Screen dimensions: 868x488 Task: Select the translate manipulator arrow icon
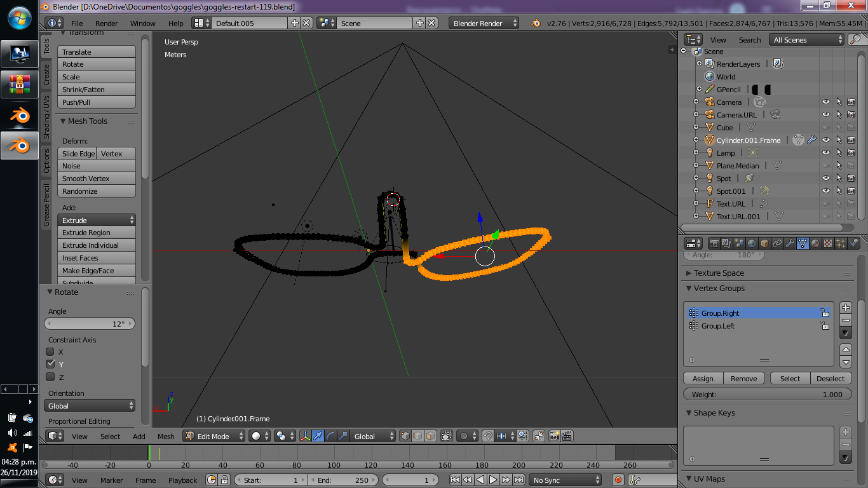point(318,436)
